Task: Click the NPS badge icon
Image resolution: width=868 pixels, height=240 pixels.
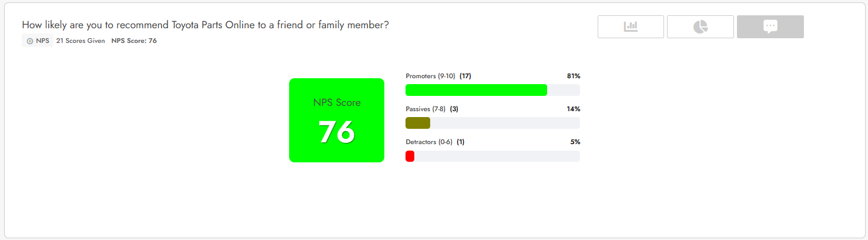Action: (x=30, y=41)
